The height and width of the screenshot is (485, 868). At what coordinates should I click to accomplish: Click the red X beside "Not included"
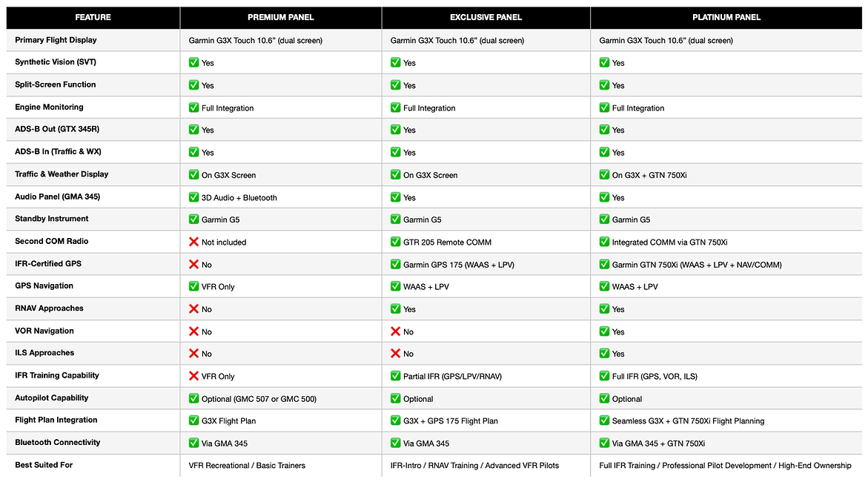193,242
